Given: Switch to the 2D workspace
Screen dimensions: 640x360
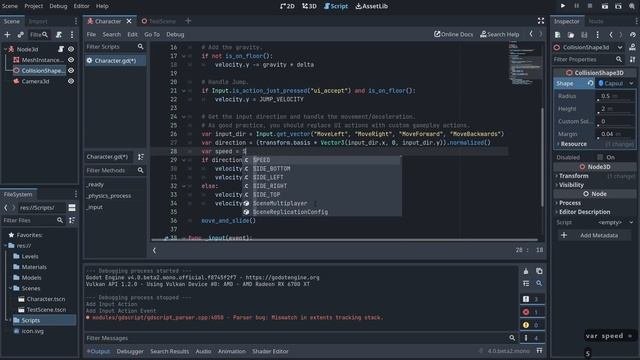Looking at the screenshot, I should point(287,6).
